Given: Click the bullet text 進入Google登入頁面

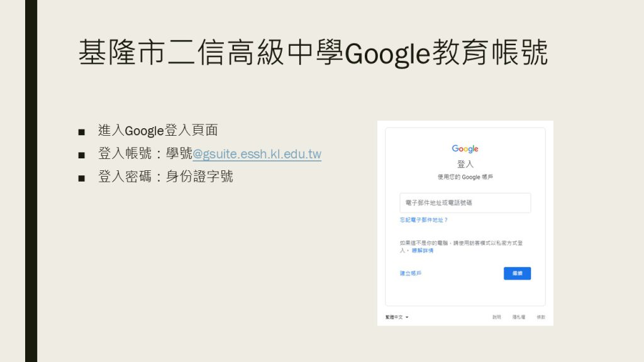Looking at the screenshot, I should pyautogui.click(x=158, y=131).
